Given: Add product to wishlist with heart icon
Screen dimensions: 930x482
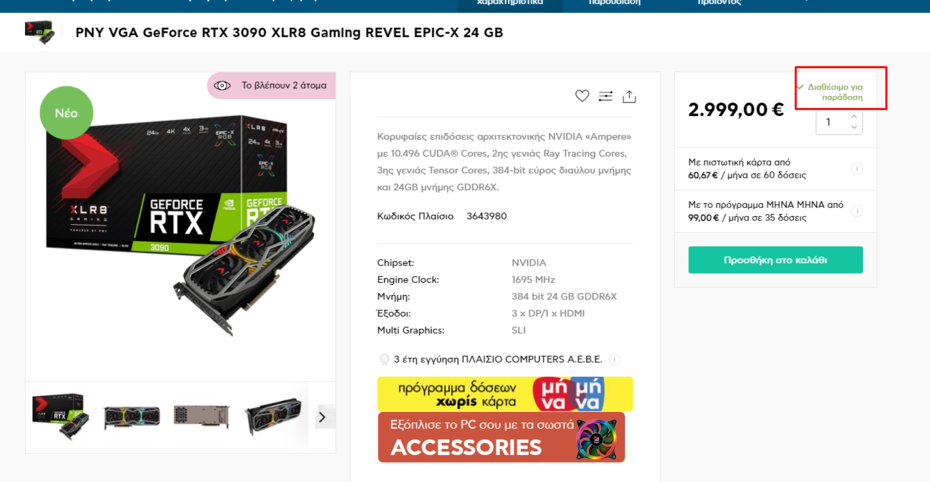Looking at the screenshot, I should tap(582, 96).
